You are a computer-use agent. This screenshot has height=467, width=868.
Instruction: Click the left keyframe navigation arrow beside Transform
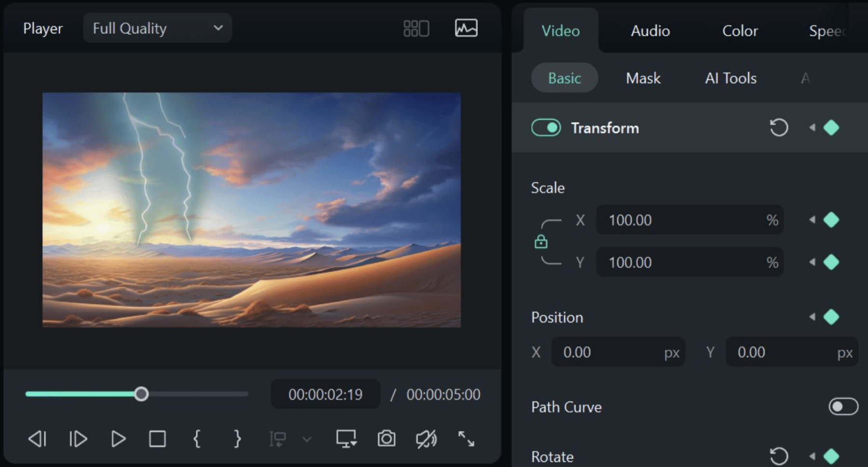point(812,128)
